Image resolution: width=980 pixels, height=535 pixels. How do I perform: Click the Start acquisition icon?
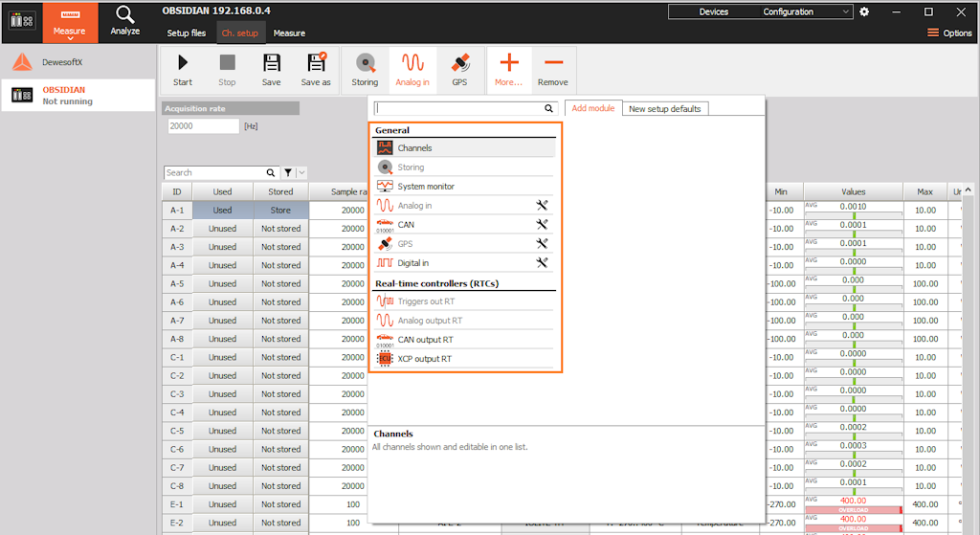tap(183, 62)
